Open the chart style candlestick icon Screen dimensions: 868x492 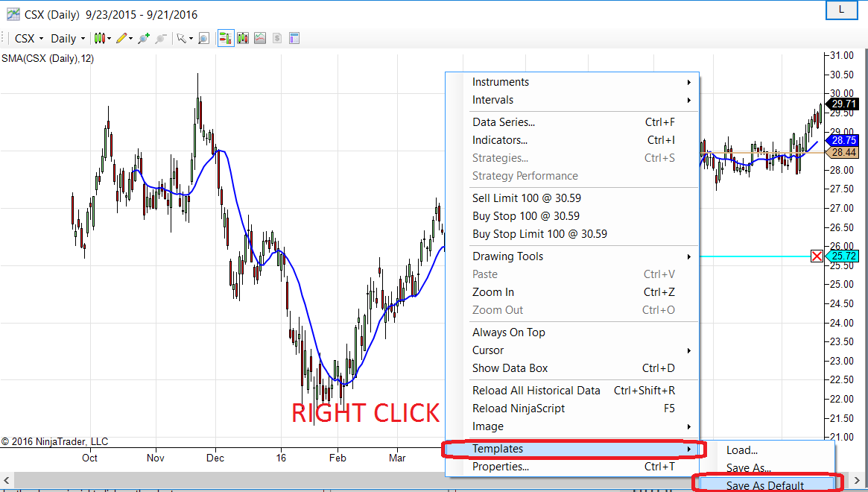[x=99, y=38]
